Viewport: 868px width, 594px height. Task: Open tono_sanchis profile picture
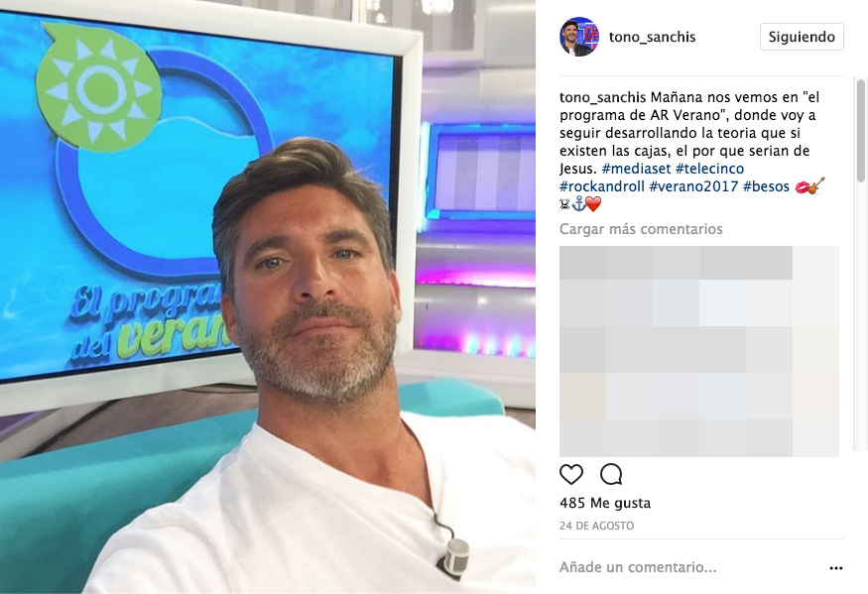click(579, 37)
